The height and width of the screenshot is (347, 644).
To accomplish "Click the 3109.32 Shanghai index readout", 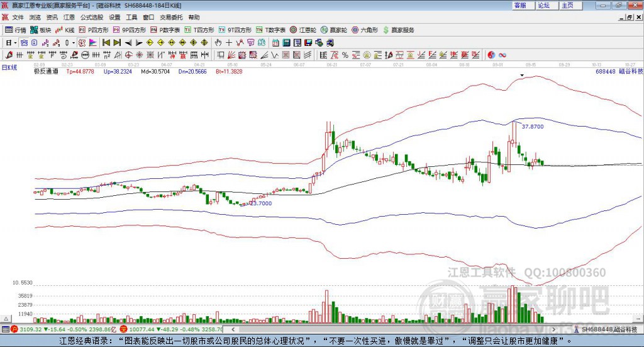I will coord(31,329).
